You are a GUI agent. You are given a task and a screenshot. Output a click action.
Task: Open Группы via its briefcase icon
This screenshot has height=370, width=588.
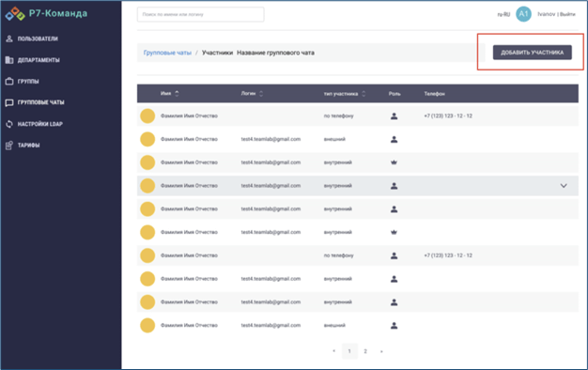tap(9, 82)
